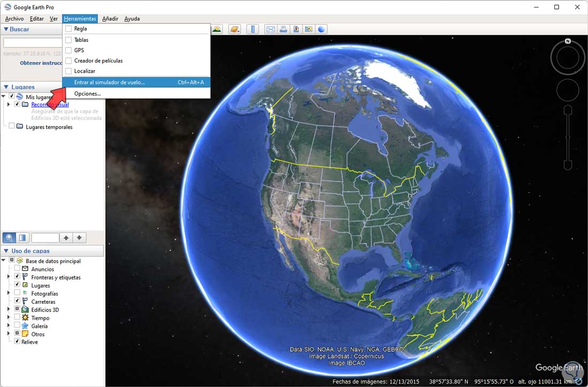This screenshot has width=588, height=387.
Task: Click the Tiempo sun icon
Action: (x=25, y=318)
